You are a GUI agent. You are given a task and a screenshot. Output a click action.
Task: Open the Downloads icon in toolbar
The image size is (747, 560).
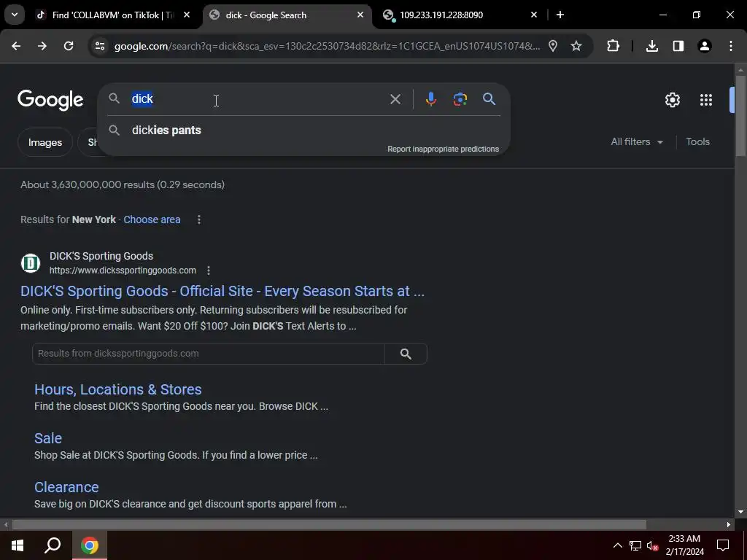coord(652,46)
